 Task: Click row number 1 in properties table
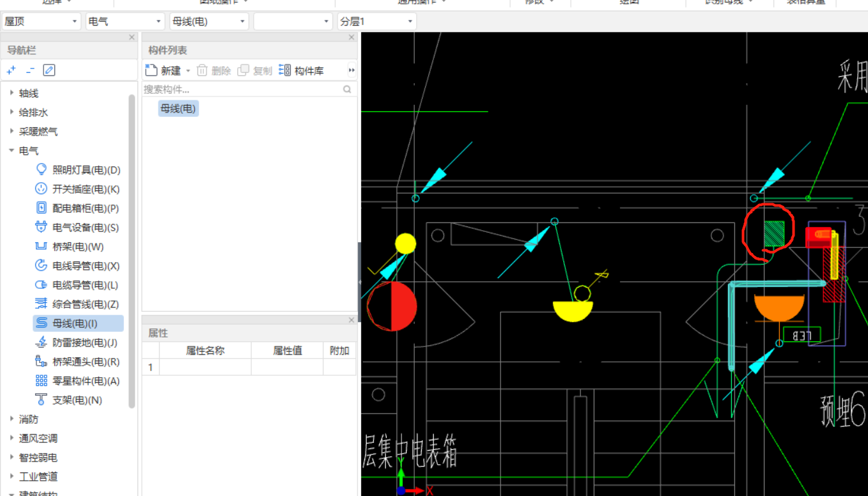(x=151, y=367)
